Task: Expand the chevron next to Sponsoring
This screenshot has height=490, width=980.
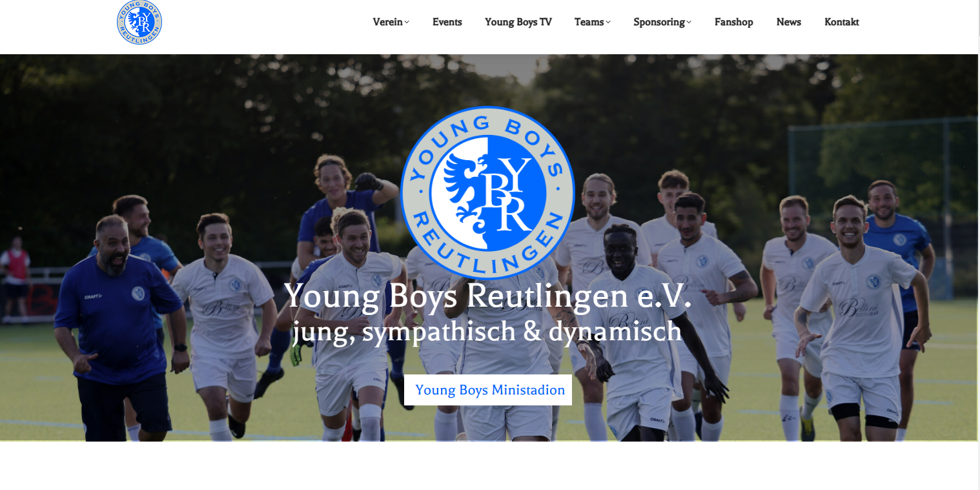Action: 689,23
